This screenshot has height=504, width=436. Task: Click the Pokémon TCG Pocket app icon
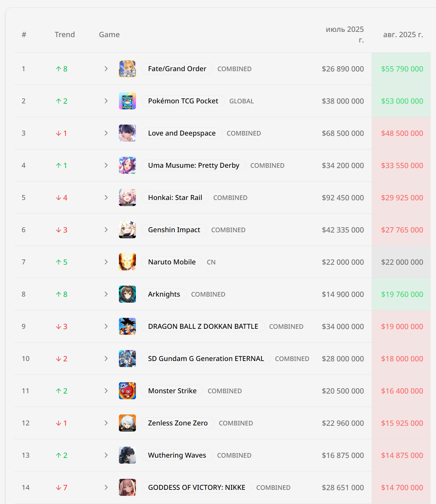pyautogui.click(x=127, y=101)
